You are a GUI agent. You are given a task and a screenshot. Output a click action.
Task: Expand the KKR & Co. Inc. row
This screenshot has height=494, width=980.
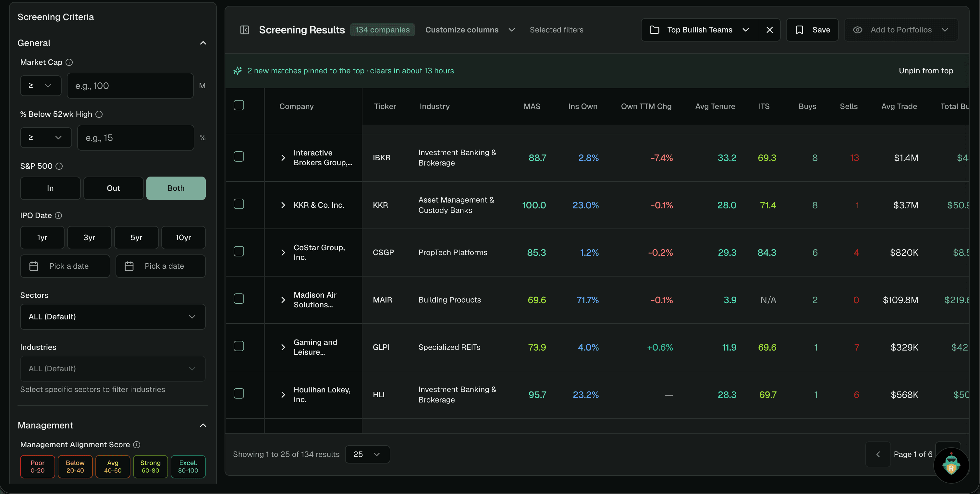(x=283, y=205)
